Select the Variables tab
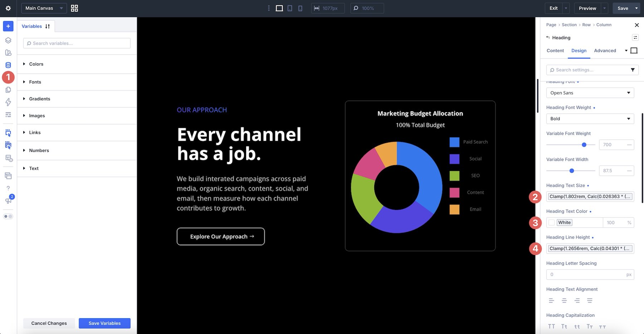 (x=32, y=26)
